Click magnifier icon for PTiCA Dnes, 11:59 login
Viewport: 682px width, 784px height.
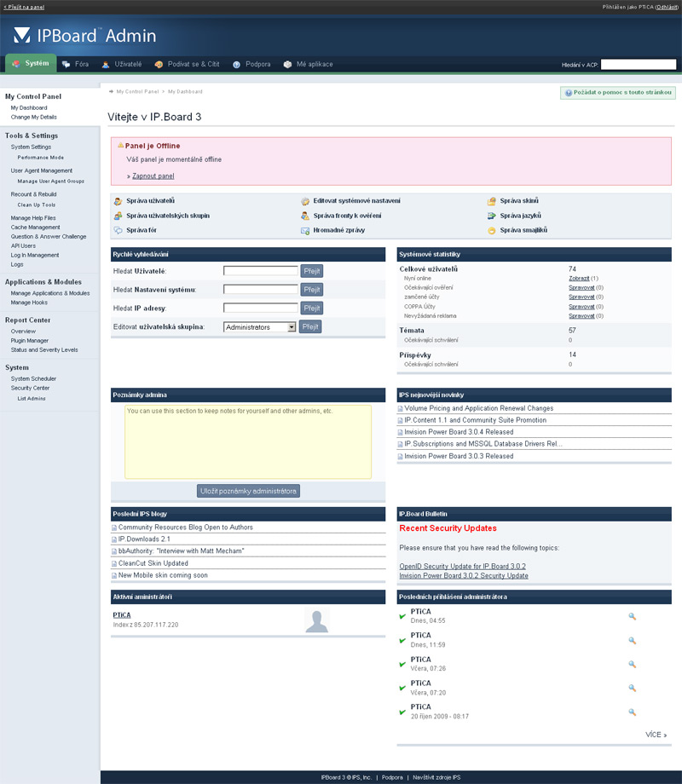click(x=633, y=641)
